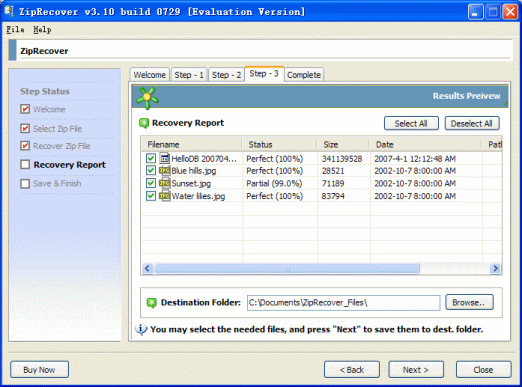
Task: Click the Save & Finish step checkbox
Action: tap(25, 184)
